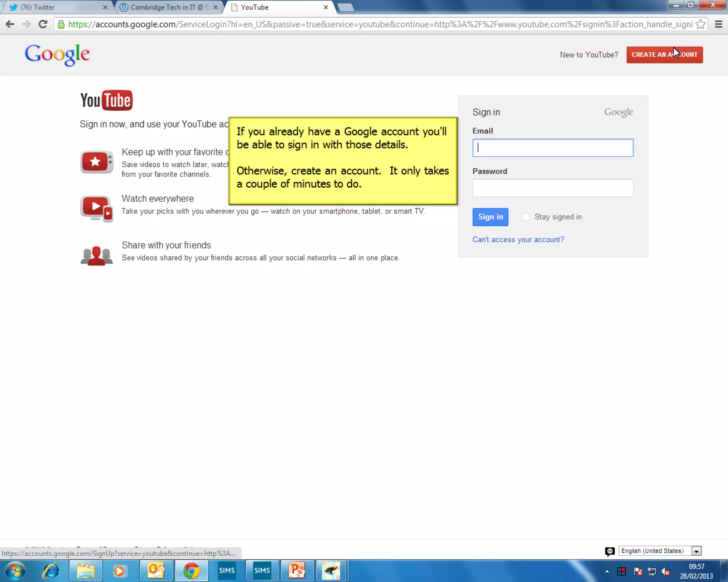Launch Internet Explorer from taskbar
This screenshot has width=728, height=582.
[x=50, y=571]
